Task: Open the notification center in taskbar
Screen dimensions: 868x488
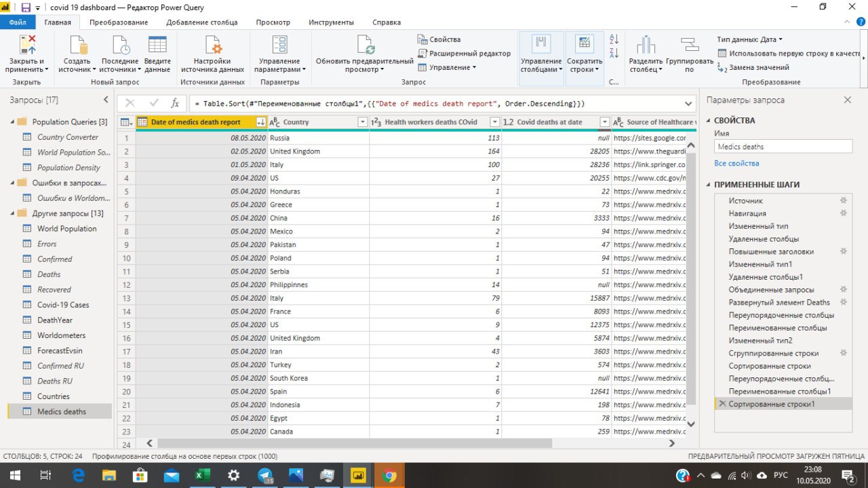Action: (848, 476)
